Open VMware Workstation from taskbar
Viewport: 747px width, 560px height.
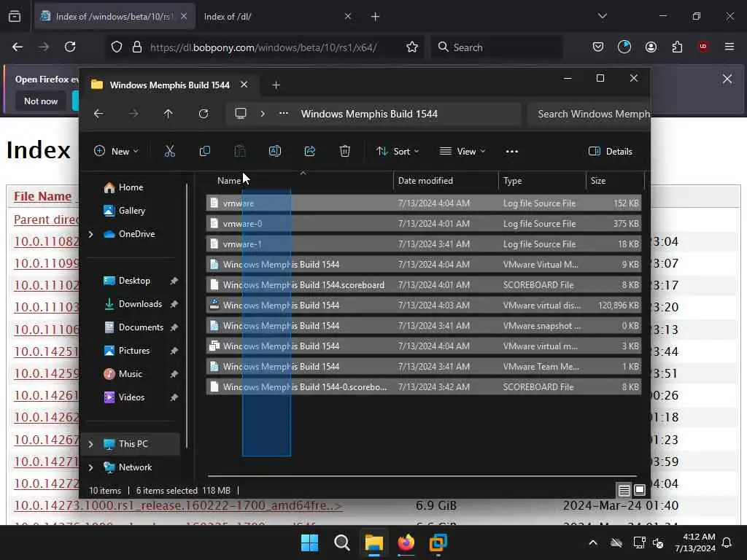coord(438,542)
